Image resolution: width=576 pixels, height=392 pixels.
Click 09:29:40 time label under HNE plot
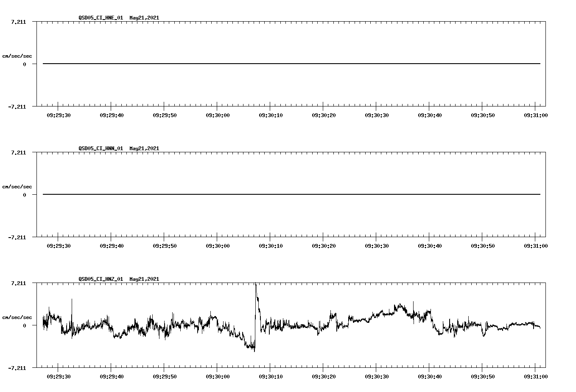pos(112,115)
